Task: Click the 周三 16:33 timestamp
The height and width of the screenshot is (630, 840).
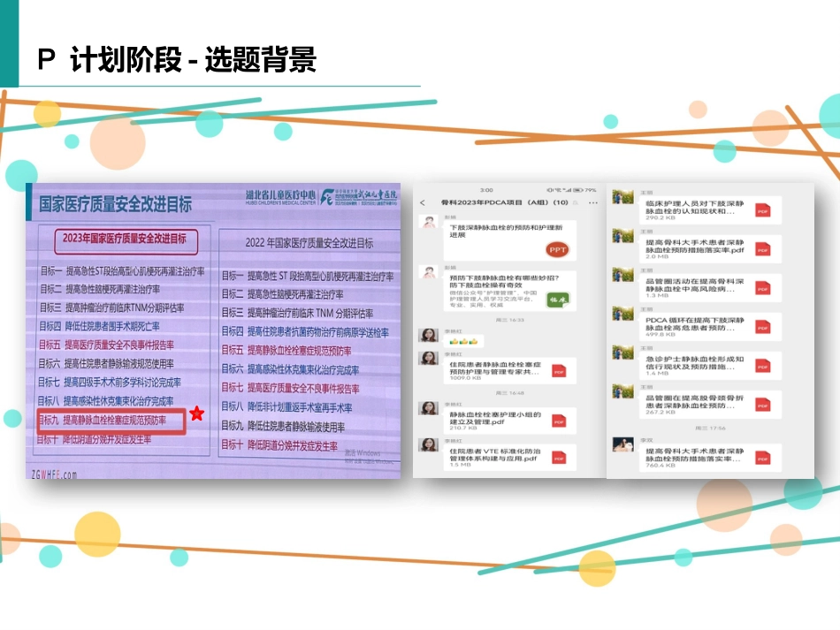Action: 510,320
